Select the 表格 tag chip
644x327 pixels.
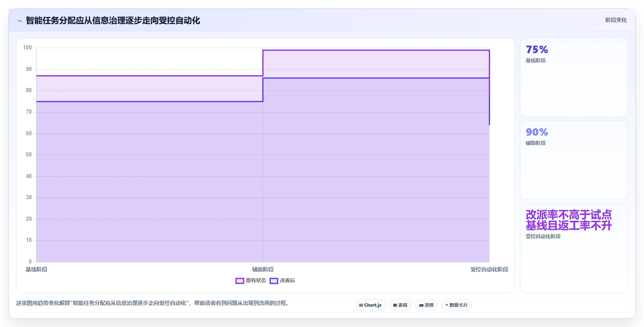click(x=400, y=305)
